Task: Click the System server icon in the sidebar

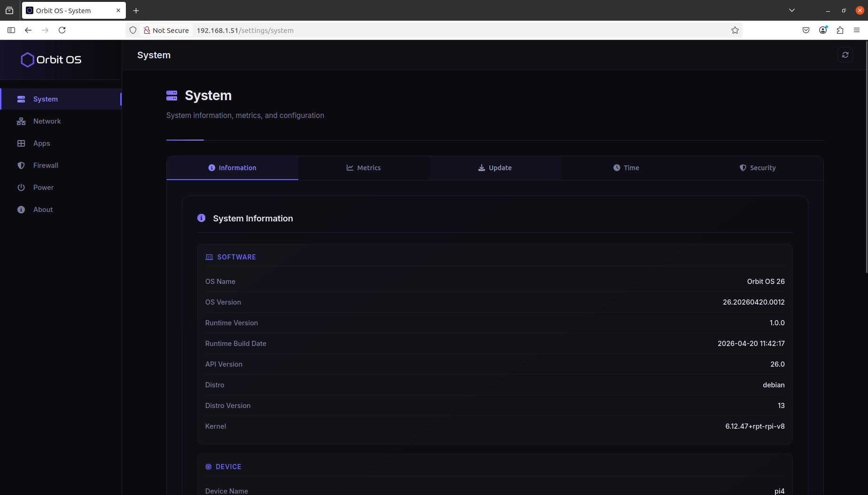Action: [x=21, y=99]
